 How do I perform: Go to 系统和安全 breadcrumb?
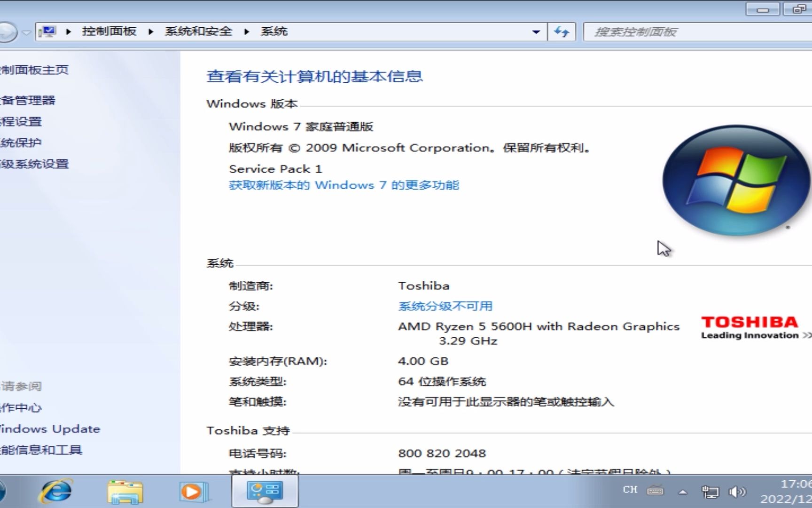(x=198, y=32)
